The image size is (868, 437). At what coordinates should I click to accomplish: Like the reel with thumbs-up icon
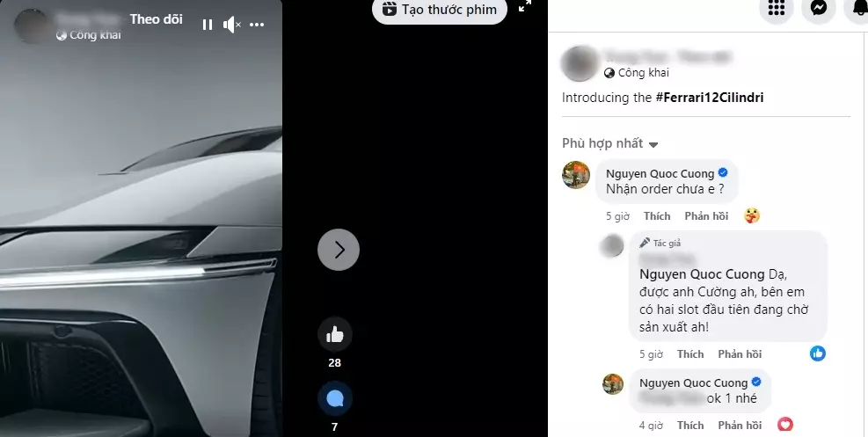[334, 334]
